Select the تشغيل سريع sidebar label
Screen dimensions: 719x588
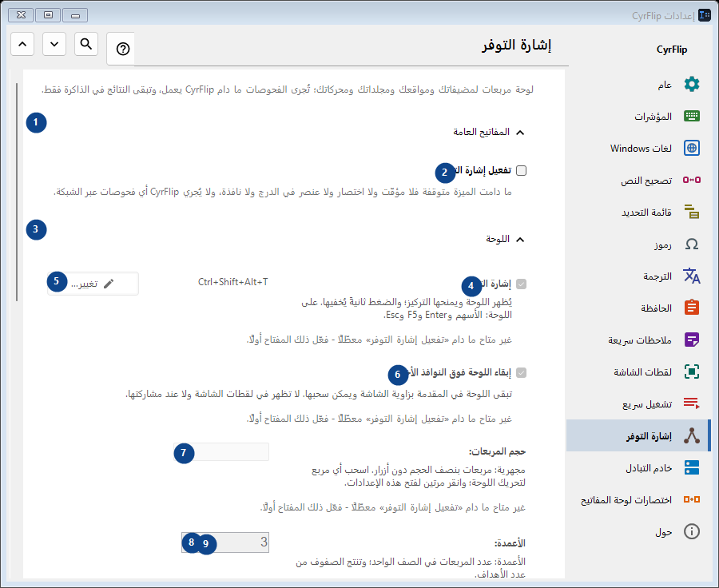point(647,403)
